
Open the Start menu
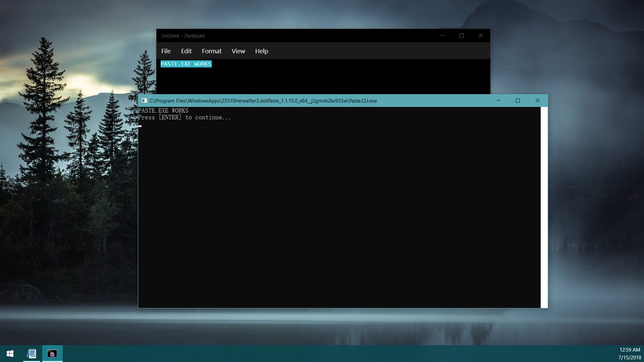coord(9,353)
